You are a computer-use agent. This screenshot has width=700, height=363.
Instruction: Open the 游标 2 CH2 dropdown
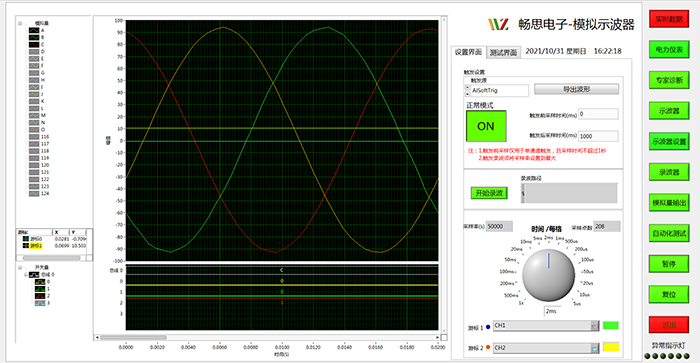pyautogui.click(x=546, y=348)
